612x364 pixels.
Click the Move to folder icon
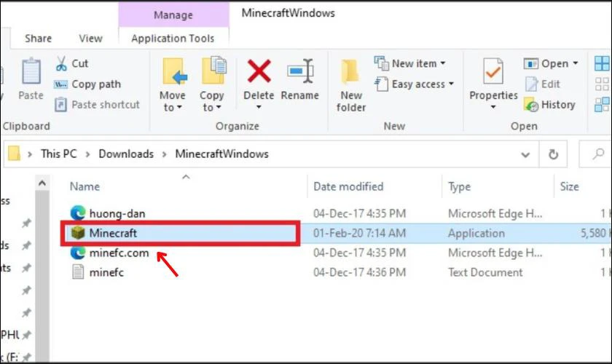174,71
